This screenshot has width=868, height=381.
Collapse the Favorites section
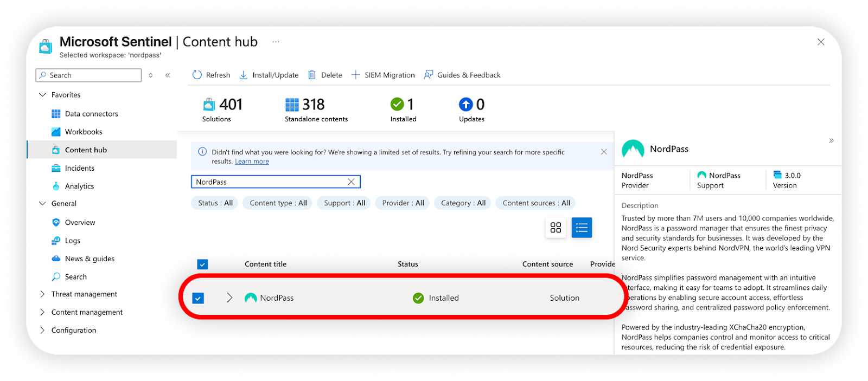point(42,95)
